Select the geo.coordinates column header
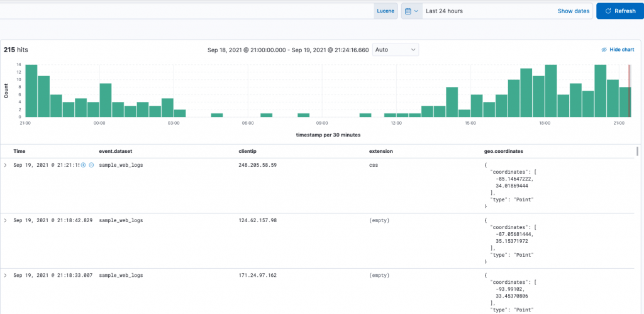The width and height of the screenshot is (644, 314). click(504, 151)
